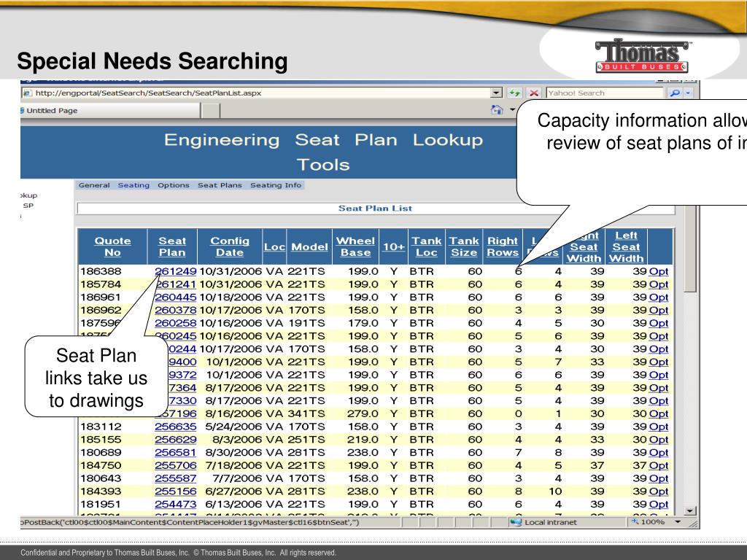Click Opt link for quote 185784
This screenshot has width=747, height=560.
[659, 284]
